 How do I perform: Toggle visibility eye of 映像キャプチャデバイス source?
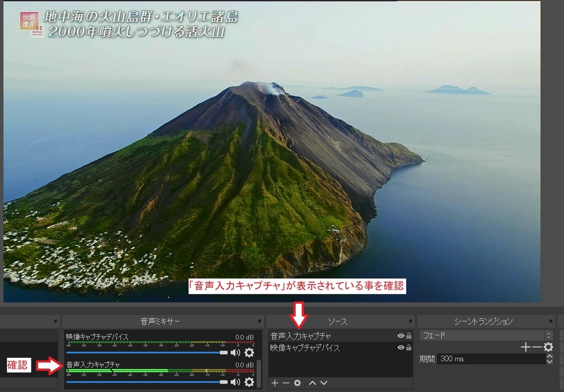tap(401, 348)
